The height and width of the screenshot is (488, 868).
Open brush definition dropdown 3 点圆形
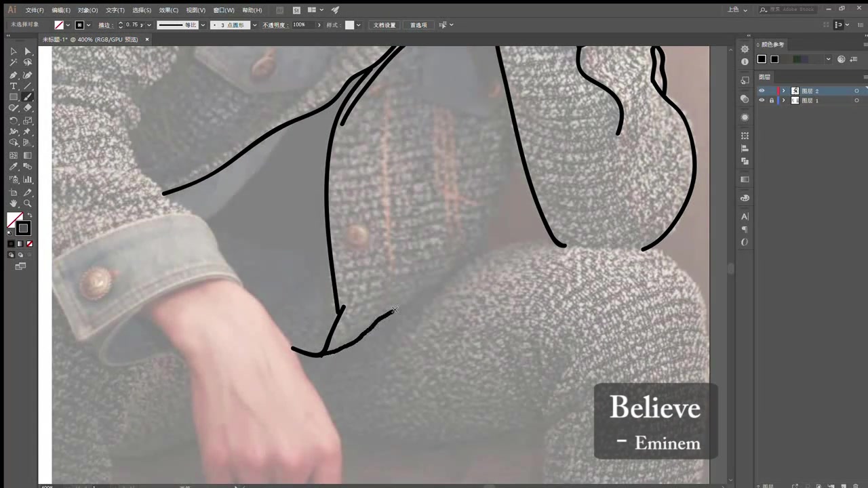[x=254, y=25]
